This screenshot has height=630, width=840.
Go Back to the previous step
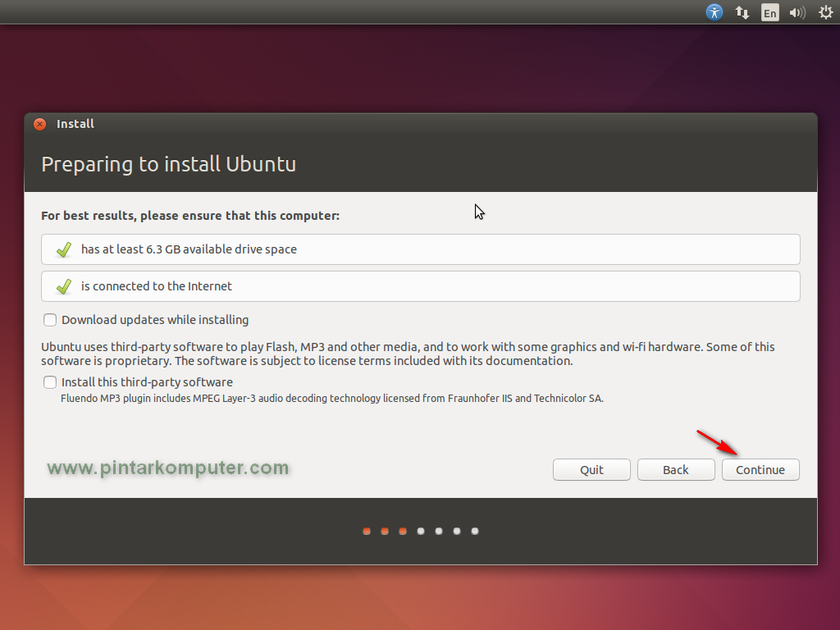[676, 470]
